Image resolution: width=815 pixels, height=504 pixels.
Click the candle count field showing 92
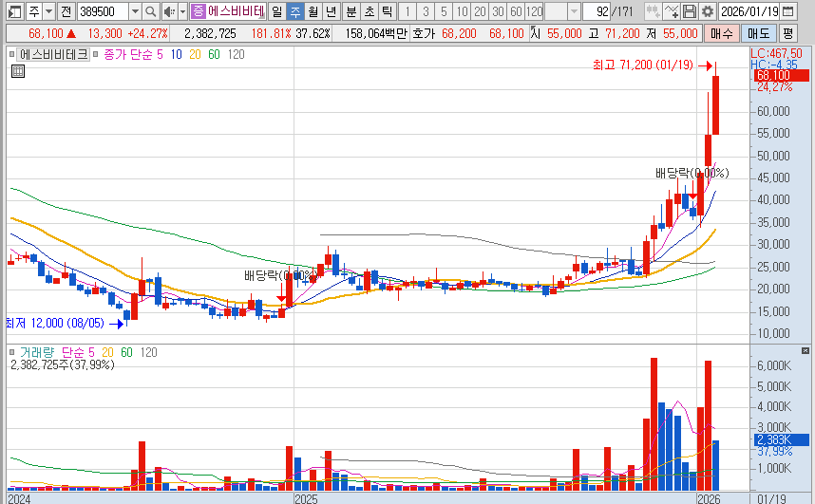coord(597,10)
